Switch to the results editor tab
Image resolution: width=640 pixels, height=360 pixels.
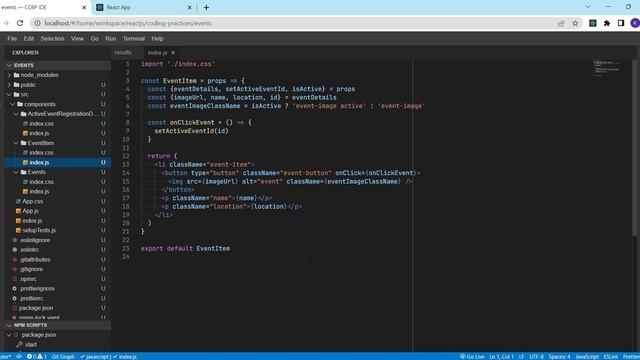click(123, 53)
